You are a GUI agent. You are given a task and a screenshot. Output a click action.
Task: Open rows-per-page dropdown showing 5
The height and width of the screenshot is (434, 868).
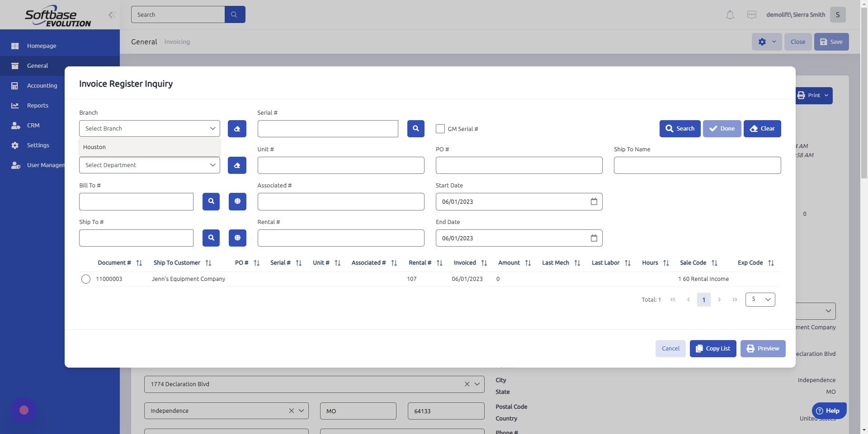(760, 299)
